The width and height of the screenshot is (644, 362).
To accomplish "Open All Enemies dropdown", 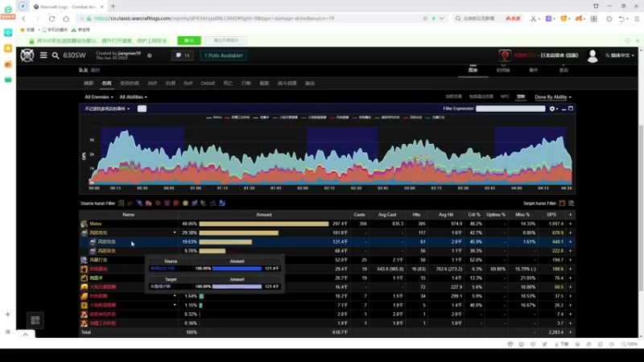I will tap(98, 97).
